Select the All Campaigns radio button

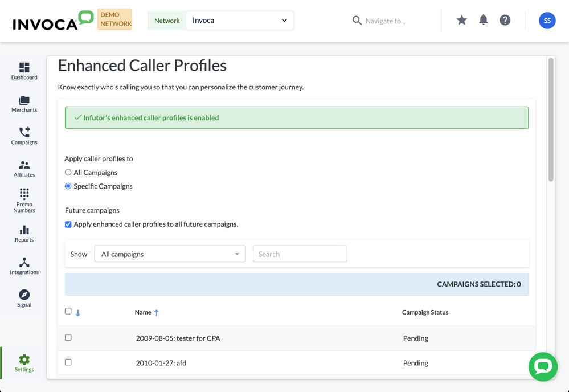click(x=68, y=173)
